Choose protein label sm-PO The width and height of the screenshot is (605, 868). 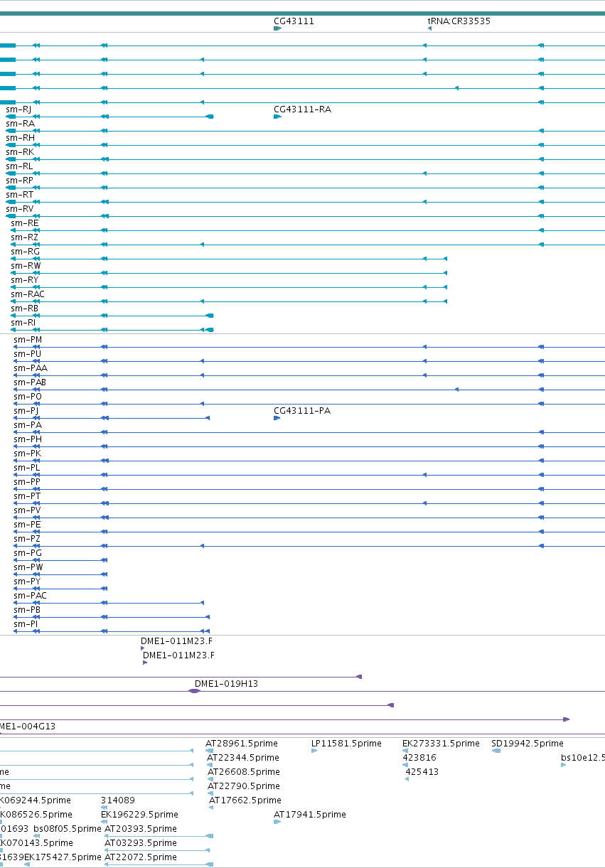pyautogui.click(x=28, y=397)
